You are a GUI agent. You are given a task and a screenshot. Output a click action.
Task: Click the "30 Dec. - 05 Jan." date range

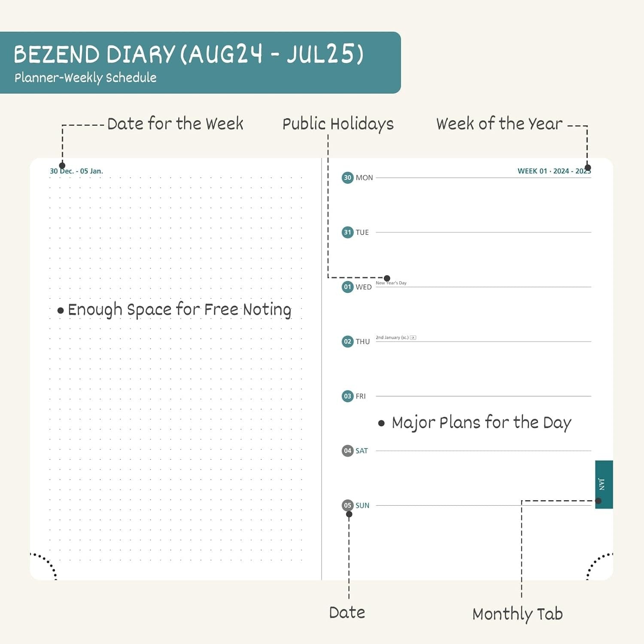coord(76,171)
